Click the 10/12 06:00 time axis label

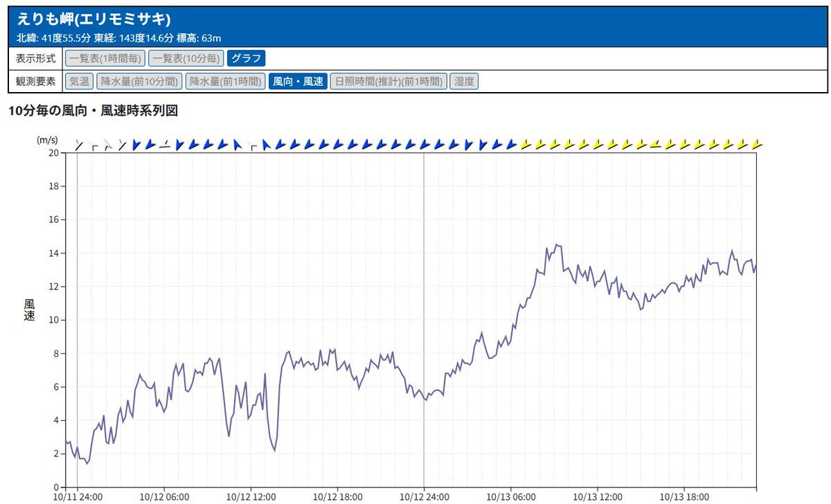tap(163, 496)
